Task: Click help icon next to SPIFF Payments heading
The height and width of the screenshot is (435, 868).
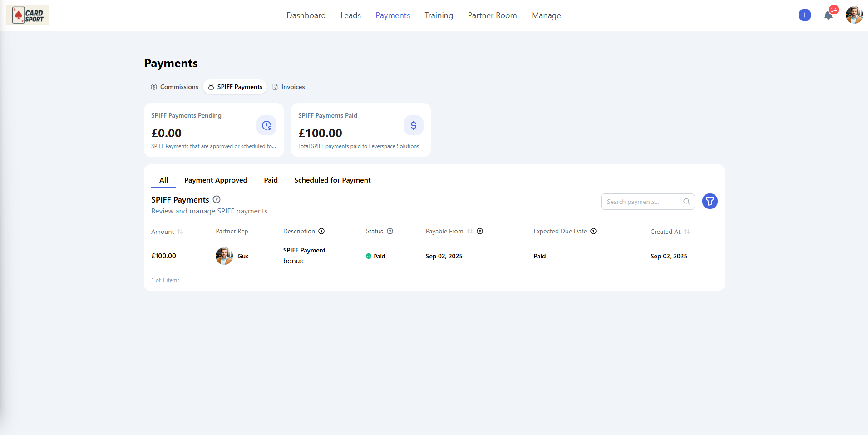Action: [217, 199]
